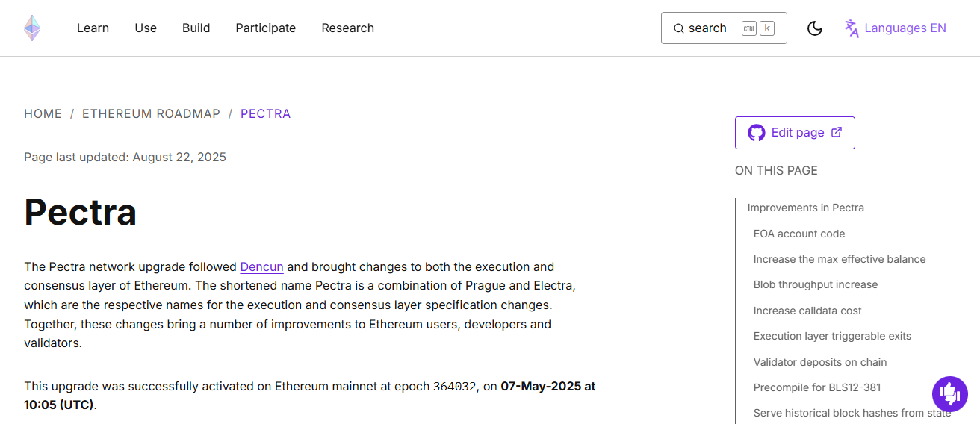Viewport: 980px width, 424px height.
Task: Open the Learn menu
Action: click(93, 28)
